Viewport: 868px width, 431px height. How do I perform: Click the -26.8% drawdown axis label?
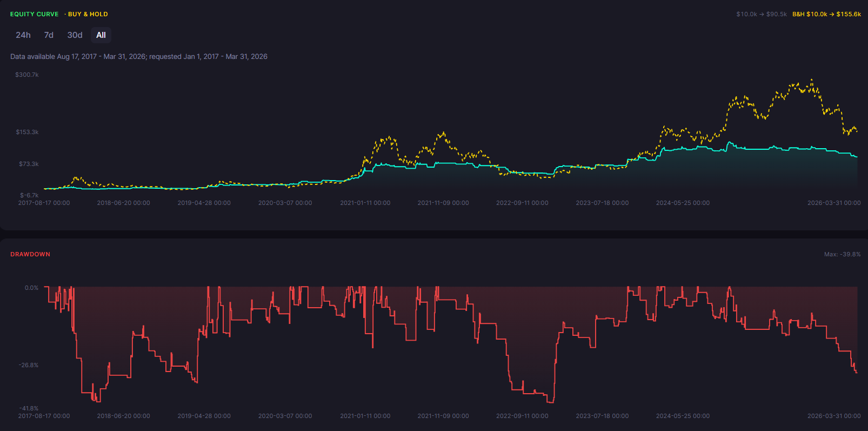tap(29, 365)
